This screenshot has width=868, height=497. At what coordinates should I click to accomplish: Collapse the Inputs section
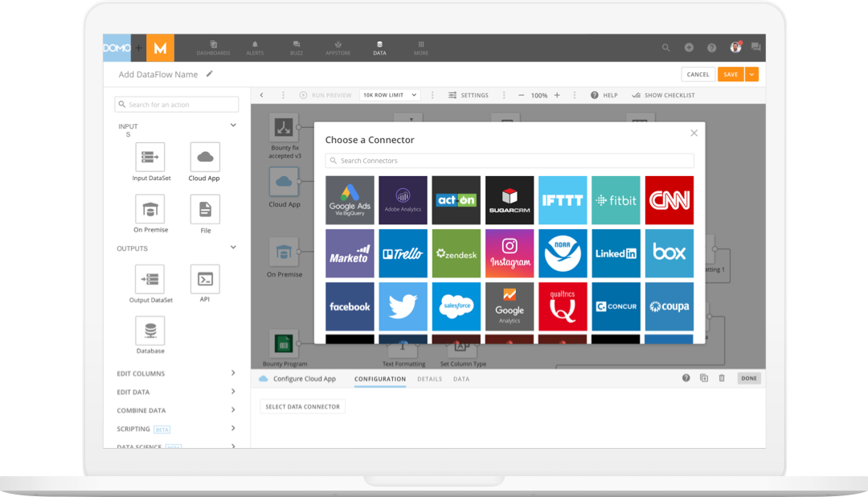tap(233, 125)
